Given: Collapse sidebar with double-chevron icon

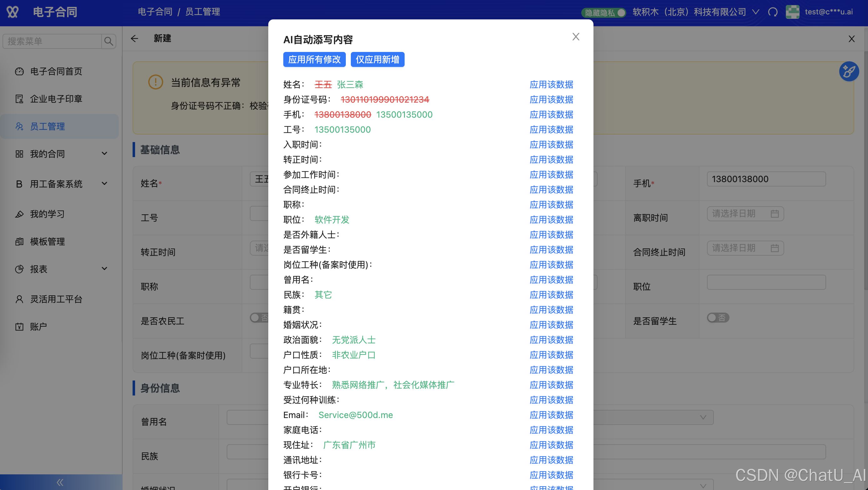Looking at the screenshot, I should pyautogui.click(x=60, y=482).
